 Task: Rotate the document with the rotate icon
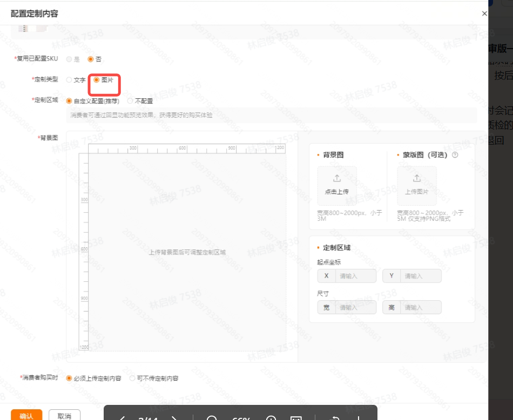pos(335,419)
